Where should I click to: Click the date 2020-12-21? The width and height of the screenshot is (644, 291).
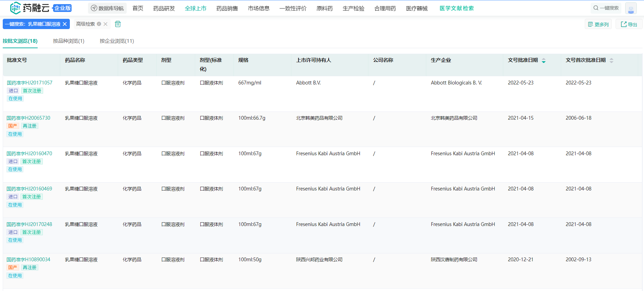(521, 260)
